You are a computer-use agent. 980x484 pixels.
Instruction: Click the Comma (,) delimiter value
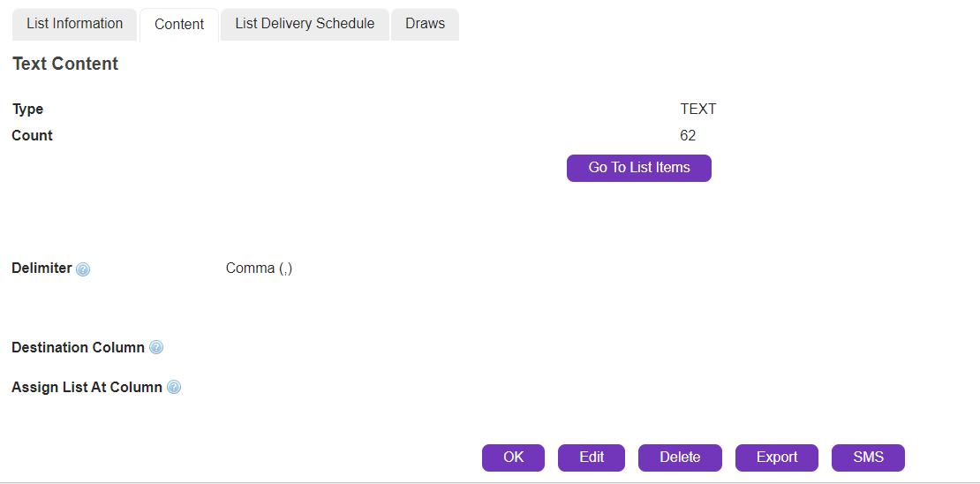259,268
